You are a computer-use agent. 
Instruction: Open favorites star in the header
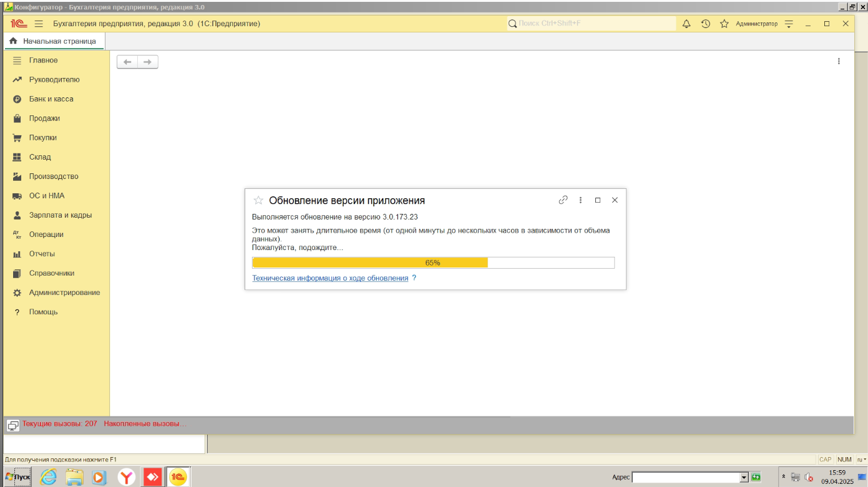pyautogui.click(x=724, y=24)
